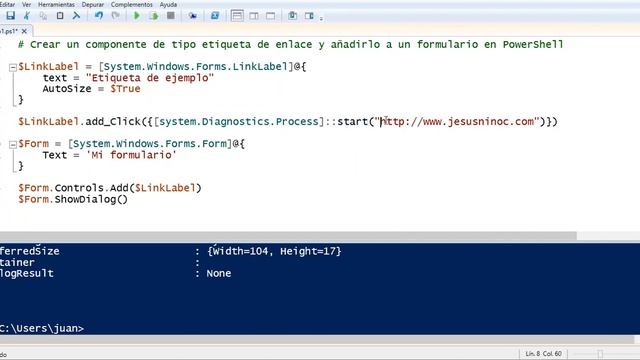Place cursor in "Etiqueta de ejemplo" string
This screenshot has width=640, height=360.
[x=150, y=78]
